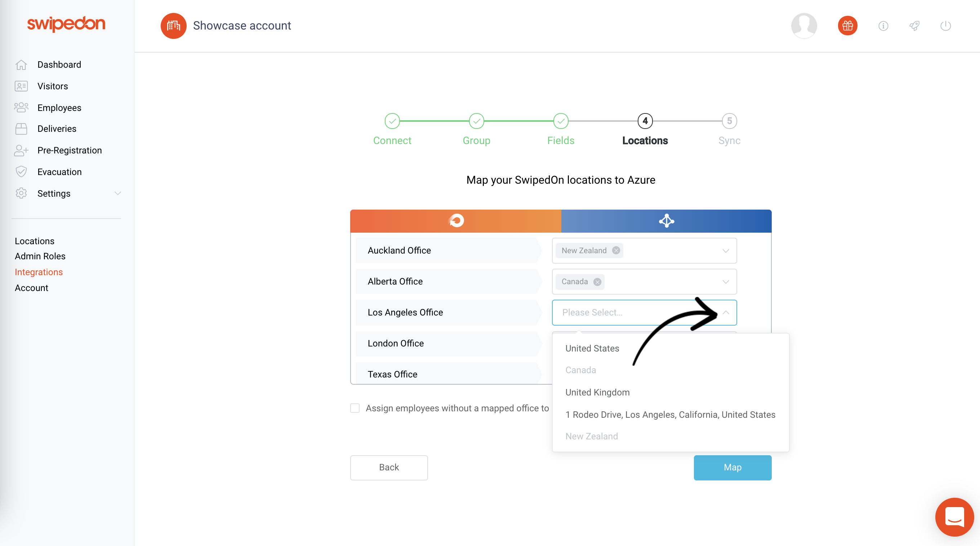Click the Showcase account building icon

point(173,26)
